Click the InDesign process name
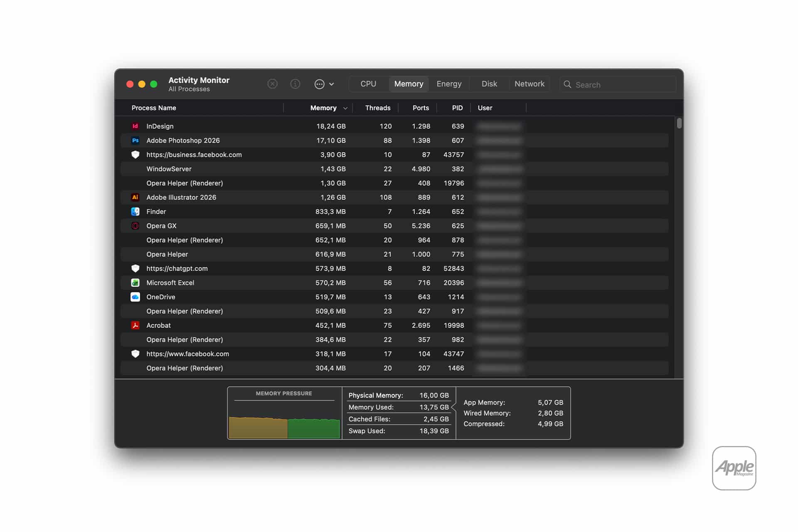Viewport: 798px width, 532px height. [160, 126]
